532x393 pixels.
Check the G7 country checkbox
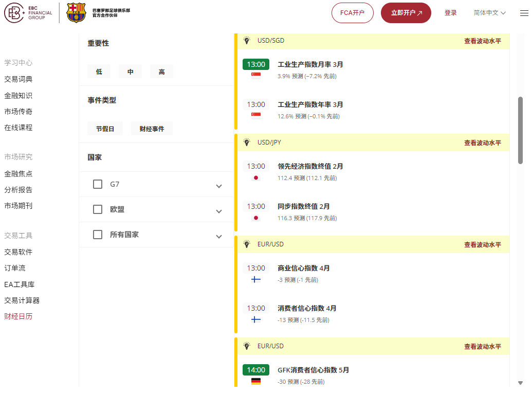pos(98,184)
